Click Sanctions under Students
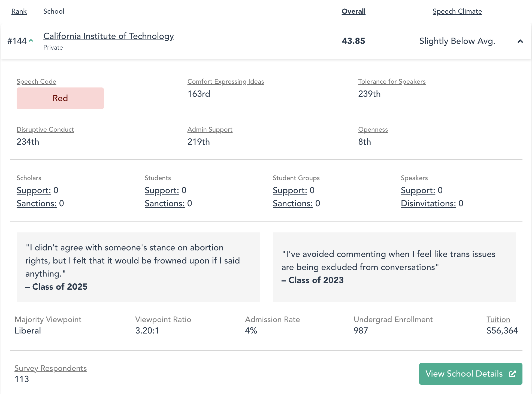The width and height of the screenshot is (532, 394). point(165,203)
